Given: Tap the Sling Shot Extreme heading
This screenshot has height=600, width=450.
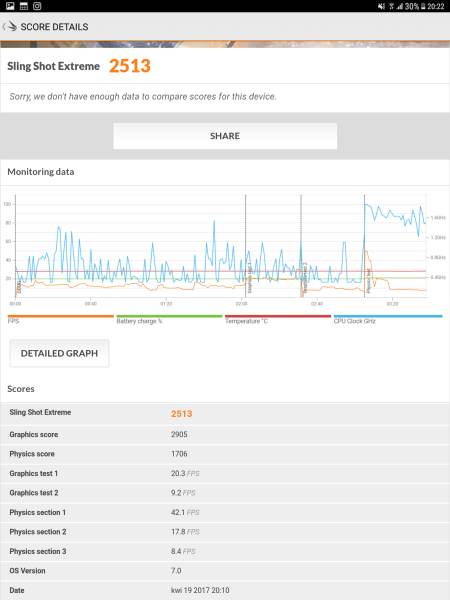Looking at the screenshot, I should [x=54, y=66].
